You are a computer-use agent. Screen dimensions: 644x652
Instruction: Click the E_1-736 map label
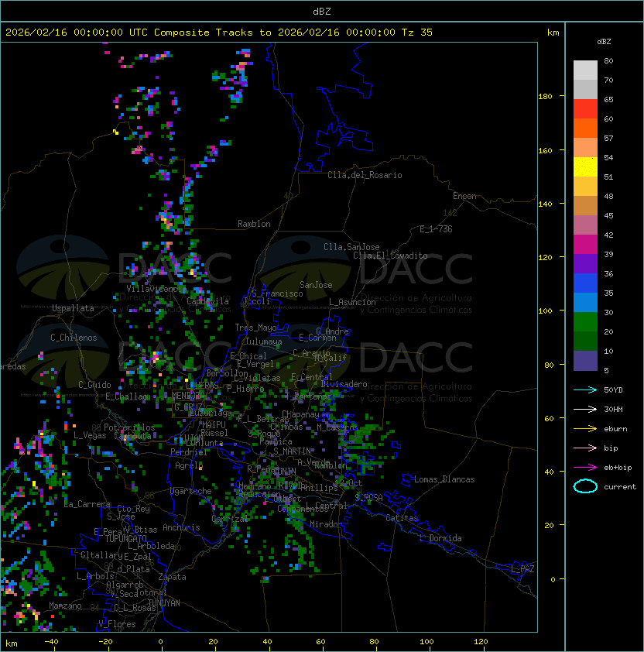(436, 229)
